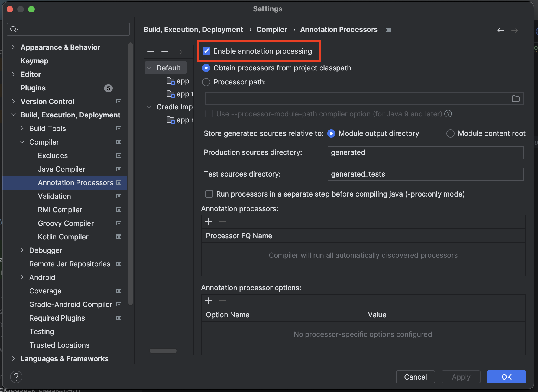Expand the Build Tools section
This screenshot has height=392, width=538.
[22, 128]
